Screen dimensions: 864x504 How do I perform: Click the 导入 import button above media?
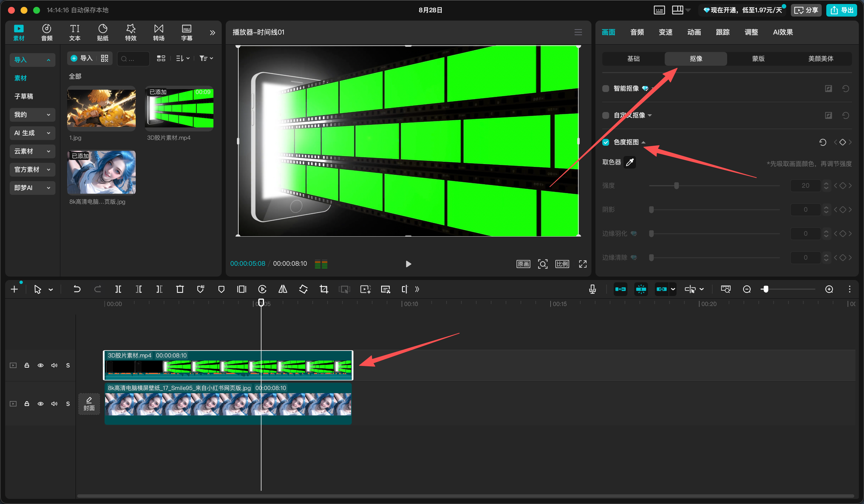coord(82,58)
